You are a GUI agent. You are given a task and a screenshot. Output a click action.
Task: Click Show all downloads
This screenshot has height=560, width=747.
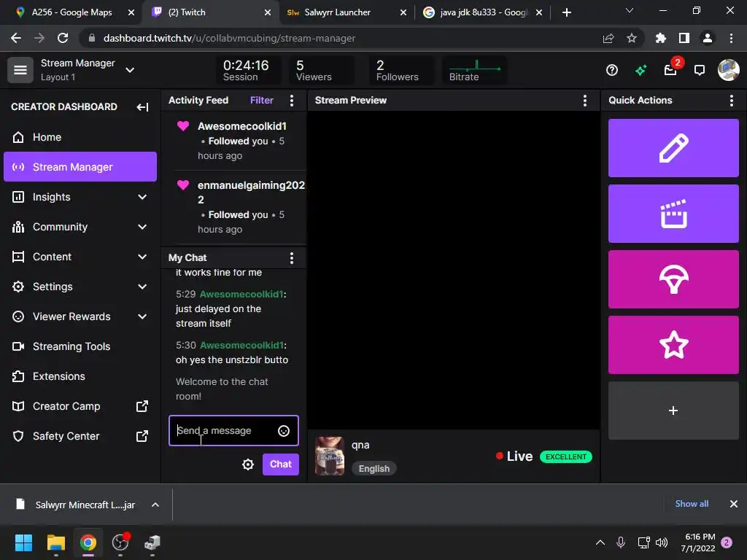click(x=692, y=504)
